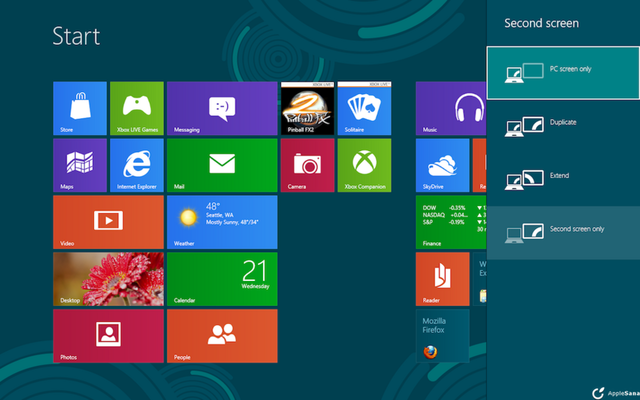This screenshot has height=400, width=640.
Task: Open the Video tile
Action: [x=108, y=222]
